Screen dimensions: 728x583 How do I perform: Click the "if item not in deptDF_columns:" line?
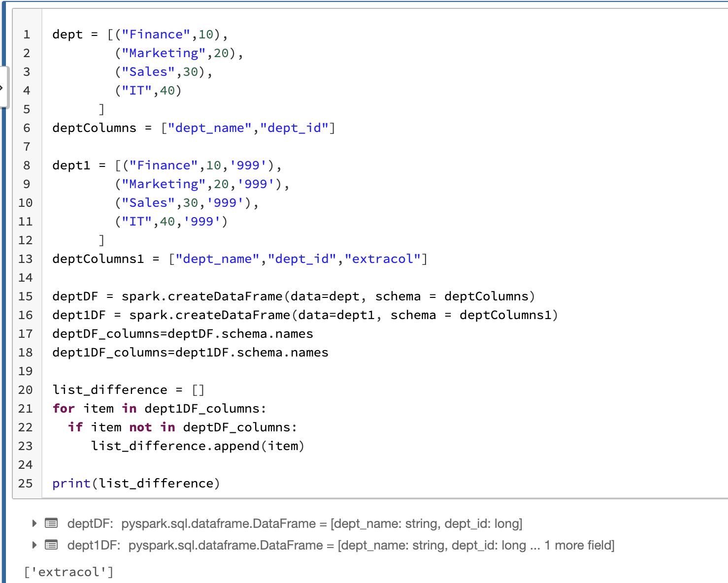point(182,427)
